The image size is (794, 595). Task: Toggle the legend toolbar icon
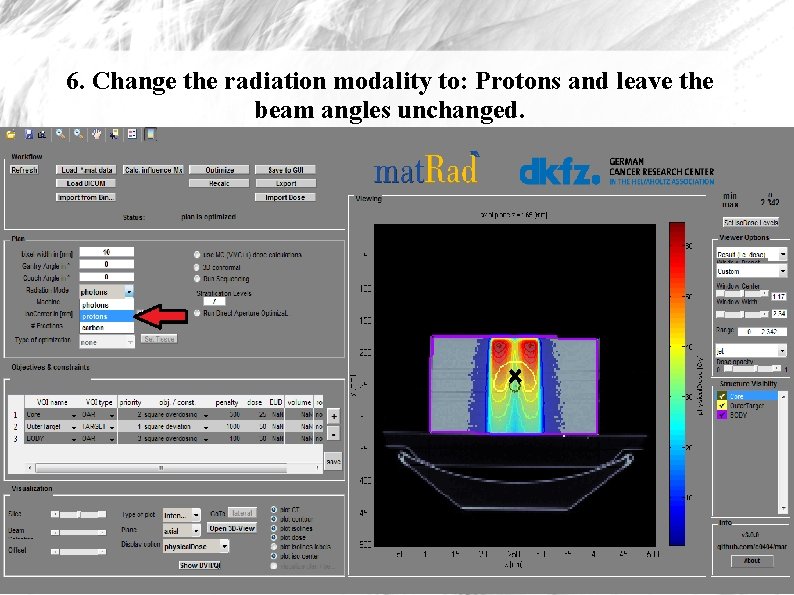point(132,134)
